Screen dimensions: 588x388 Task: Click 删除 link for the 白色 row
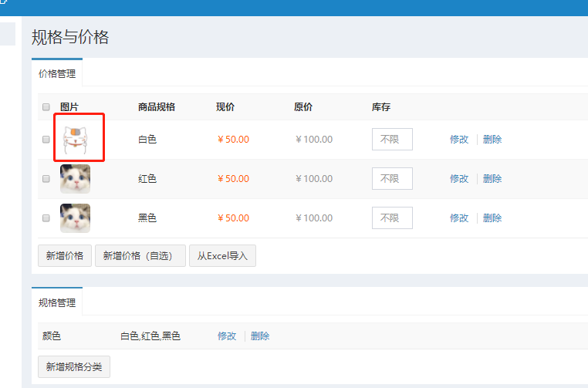[x=492, y=140]
